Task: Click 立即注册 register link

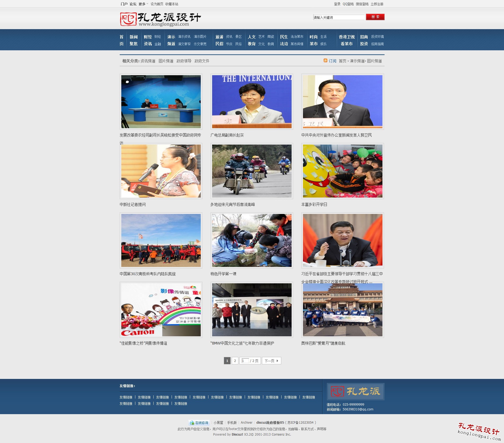Action: click(377, 4)
